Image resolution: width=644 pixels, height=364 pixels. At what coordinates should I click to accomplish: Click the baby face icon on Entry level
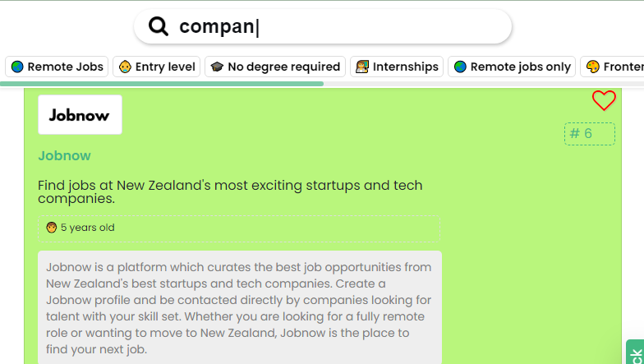click(x=125, y=67)
